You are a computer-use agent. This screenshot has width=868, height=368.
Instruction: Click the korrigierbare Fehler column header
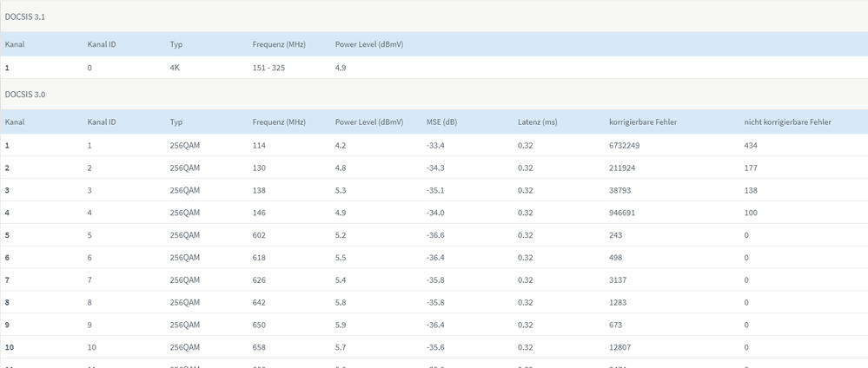tap(643, 122)
